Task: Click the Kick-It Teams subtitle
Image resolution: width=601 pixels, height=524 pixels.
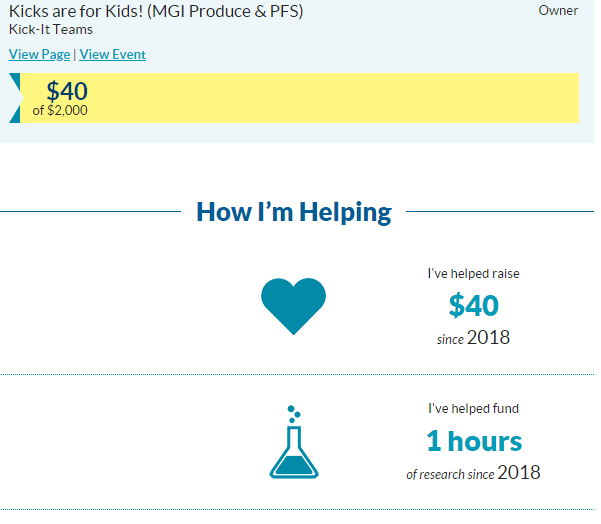Action: [x=50, y=29]
